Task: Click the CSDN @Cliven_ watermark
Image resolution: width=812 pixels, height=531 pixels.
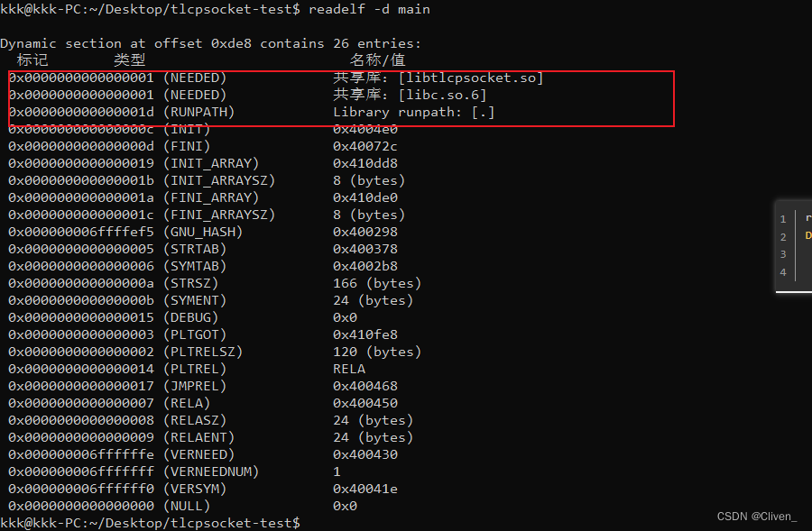Action: click(x=757, y=516)
